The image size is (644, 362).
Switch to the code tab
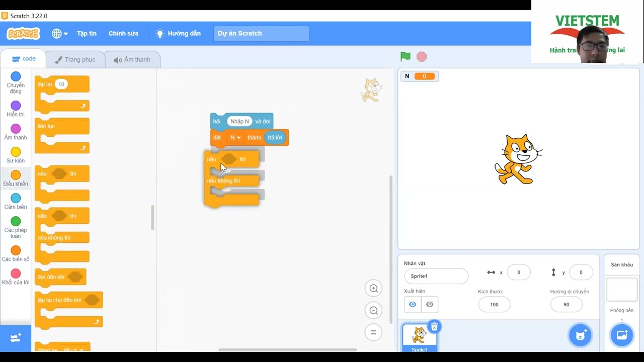(23, 59)
